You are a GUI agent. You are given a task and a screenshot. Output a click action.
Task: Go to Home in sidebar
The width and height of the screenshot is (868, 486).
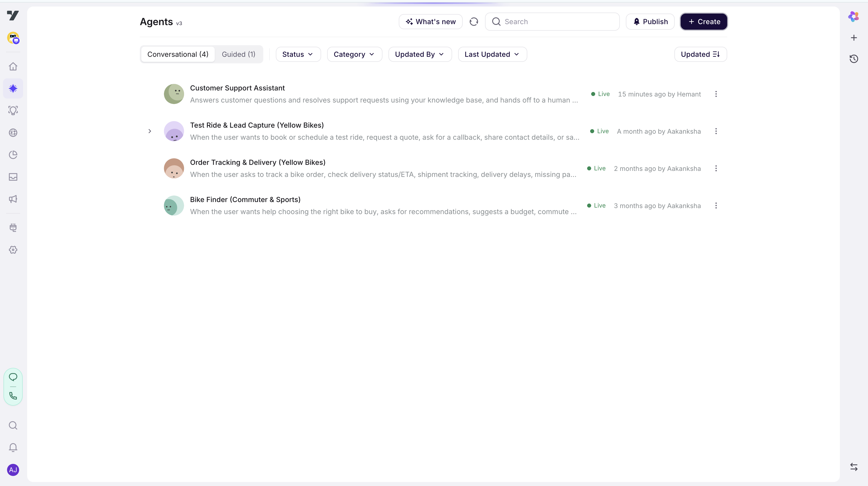pos(13,66)
